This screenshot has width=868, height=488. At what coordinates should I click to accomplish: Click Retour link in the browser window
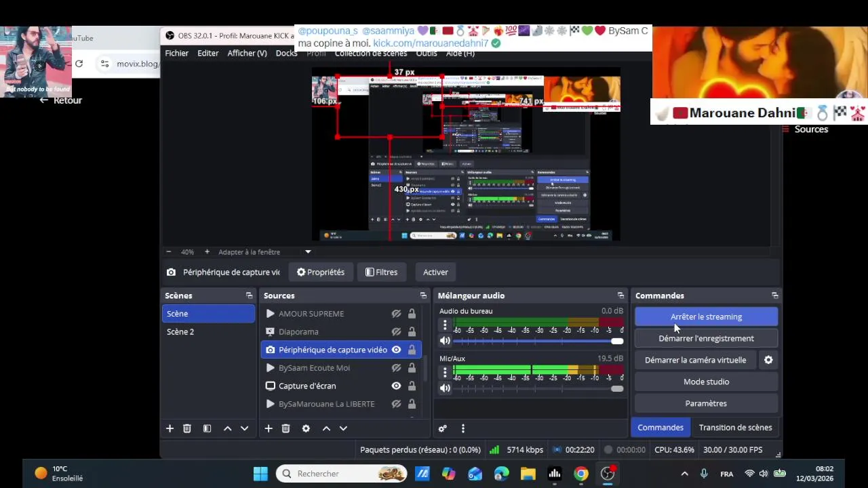click(60, 100)
